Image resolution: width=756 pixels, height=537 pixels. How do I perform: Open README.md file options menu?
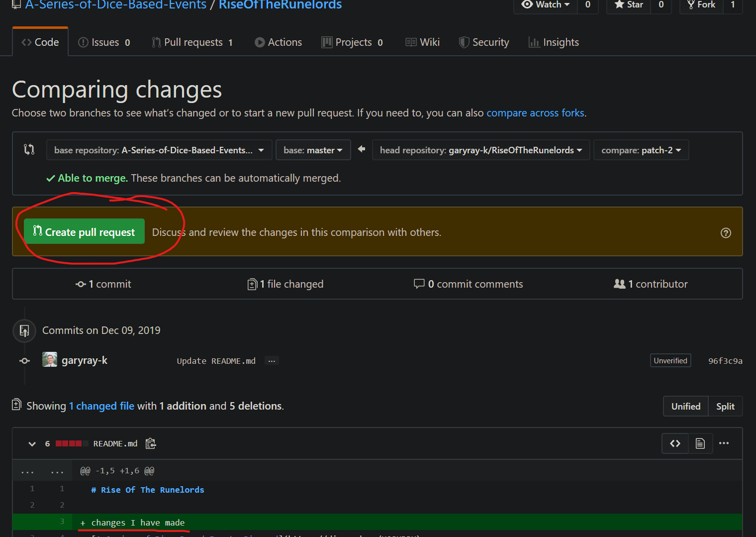click(724, 443)
